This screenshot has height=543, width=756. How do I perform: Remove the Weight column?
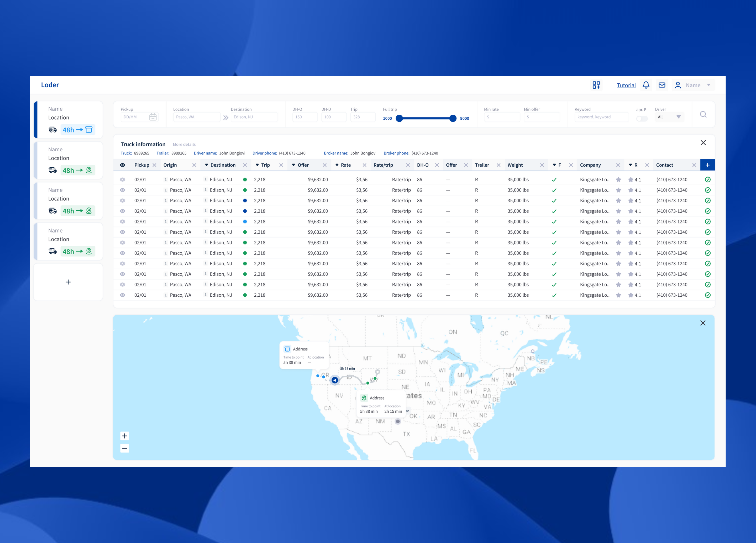(x=542, y=165)
